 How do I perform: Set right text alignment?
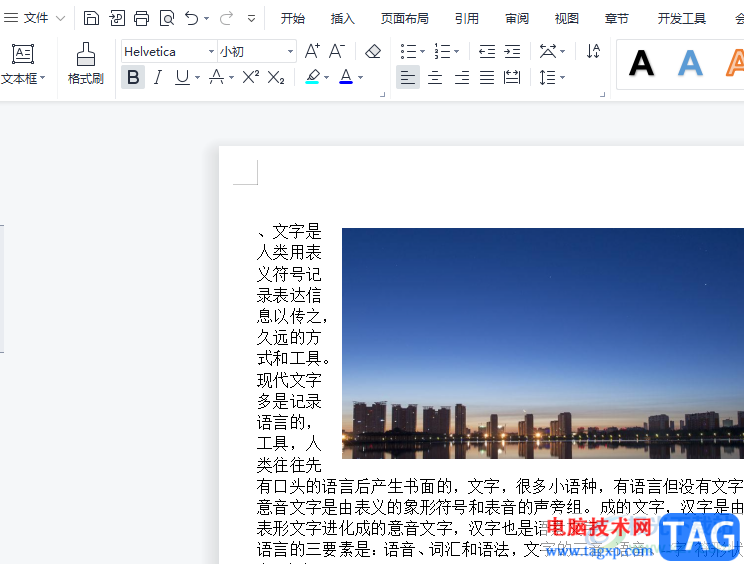point(462,77)
